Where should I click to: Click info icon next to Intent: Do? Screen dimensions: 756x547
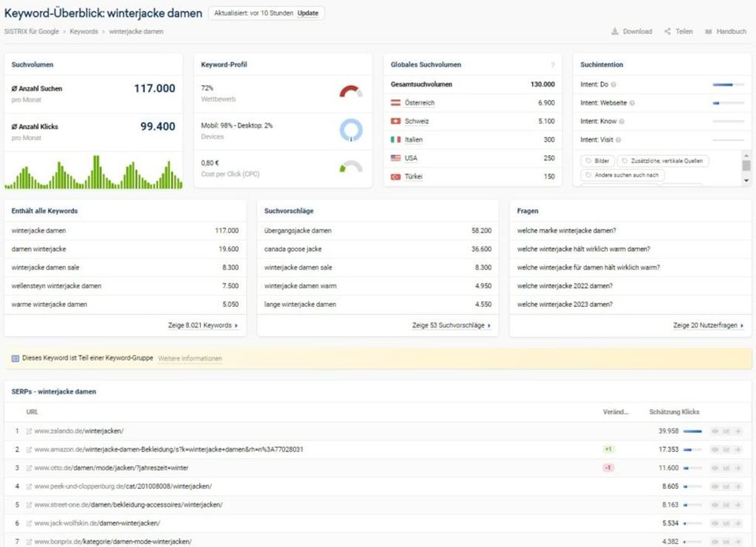614,84
